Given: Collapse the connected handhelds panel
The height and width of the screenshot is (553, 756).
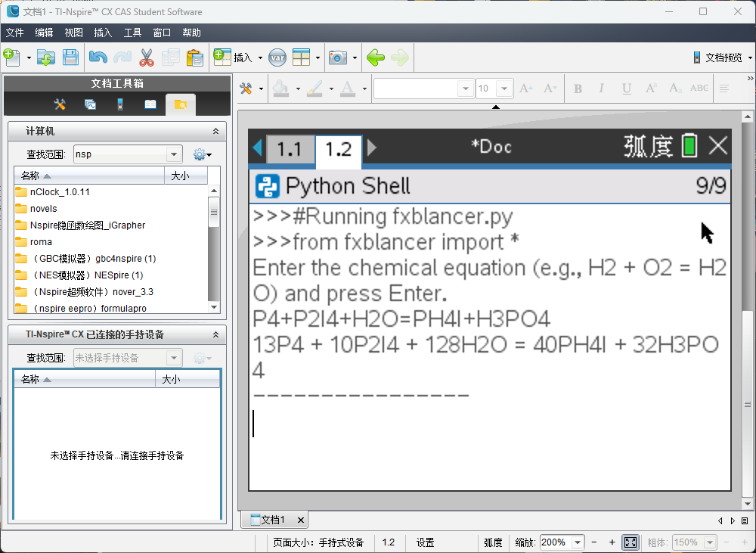Looking at the screenshot, I should pyautogui.click(x=215, y=334).
